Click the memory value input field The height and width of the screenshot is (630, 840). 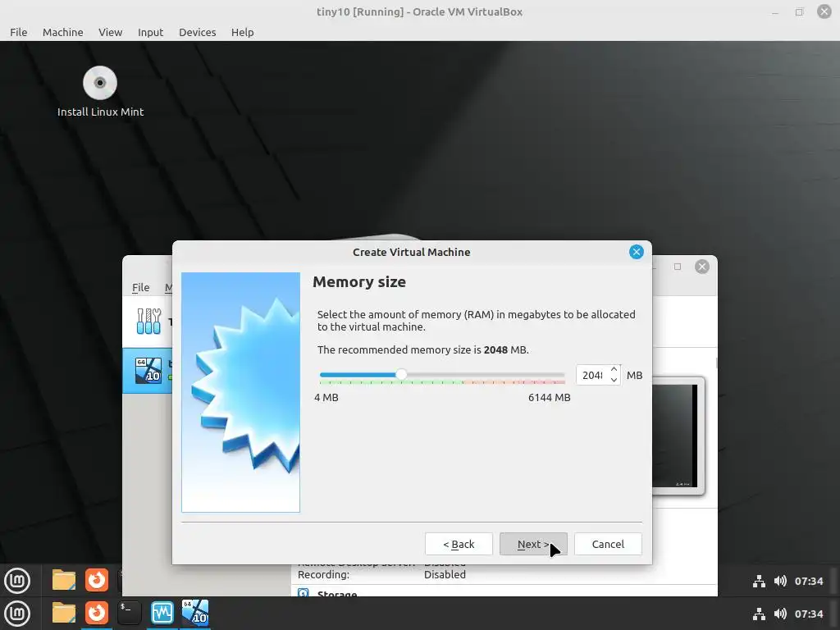[592, 375]
